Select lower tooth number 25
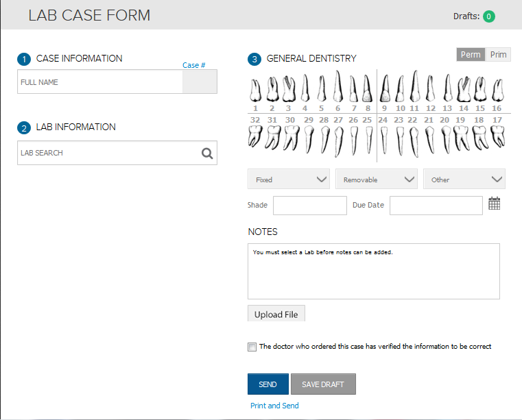Screen dimensions: 522x420 coord(368,137)
